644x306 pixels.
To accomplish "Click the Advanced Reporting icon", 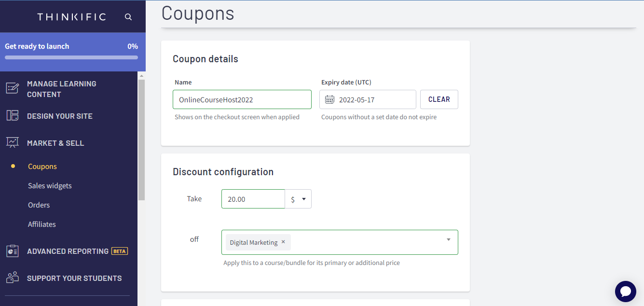I will click(x=12, y=251).
